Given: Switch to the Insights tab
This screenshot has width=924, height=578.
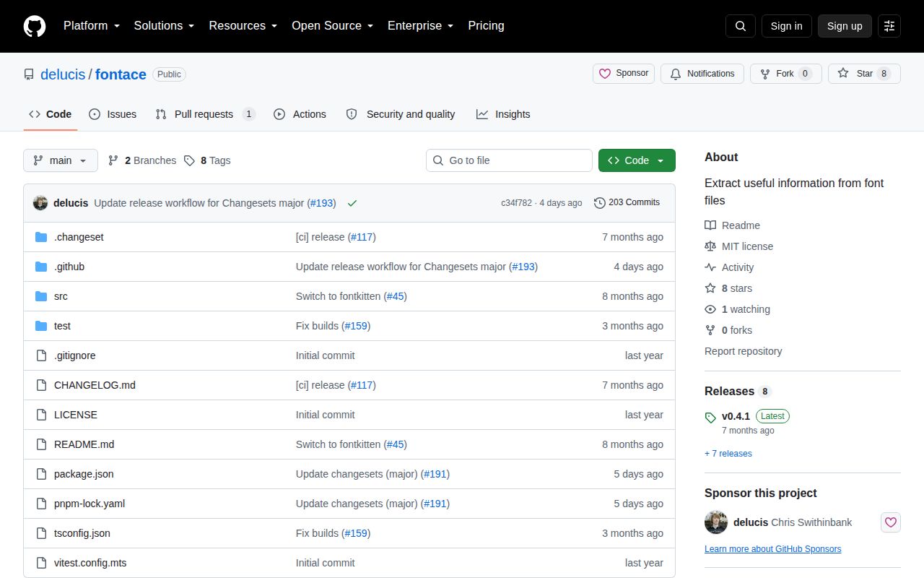Looking at the screenshot, I should (503, 114).
